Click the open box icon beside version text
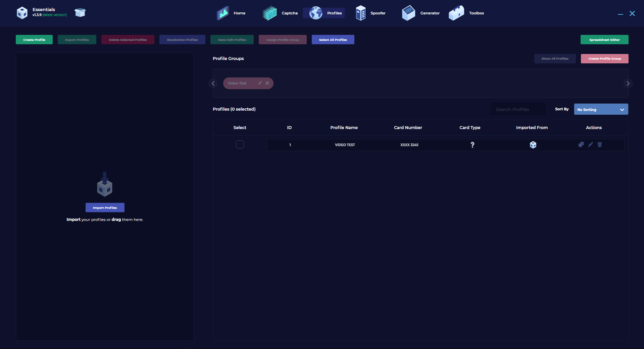Viewport: 644px width, 349px height. (80, 13)
